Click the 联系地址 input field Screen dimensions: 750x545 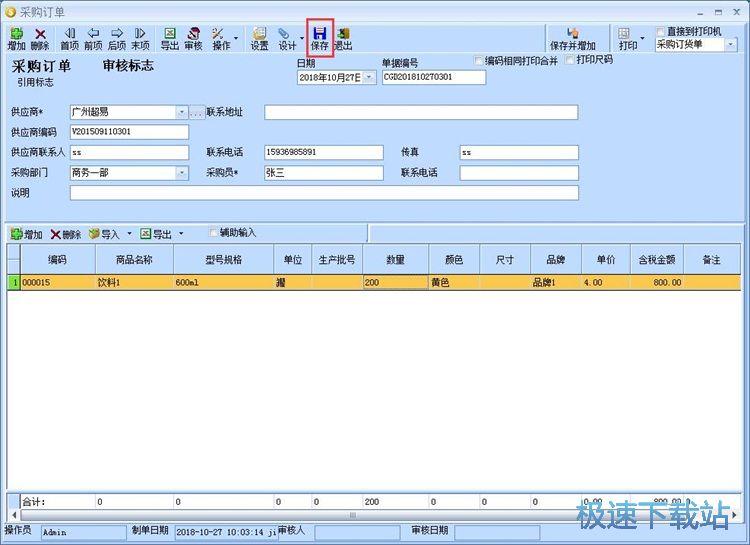(x=421, y=112)
